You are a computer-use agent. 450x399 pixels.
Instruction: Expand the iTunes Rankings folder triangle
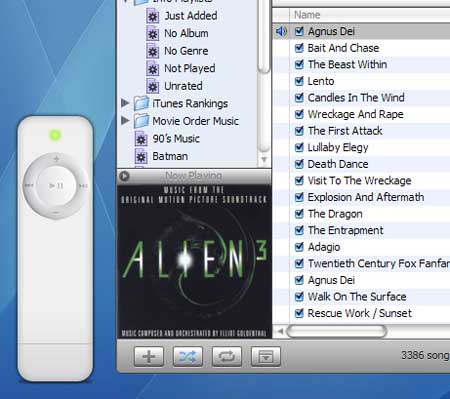click(125, 103)
